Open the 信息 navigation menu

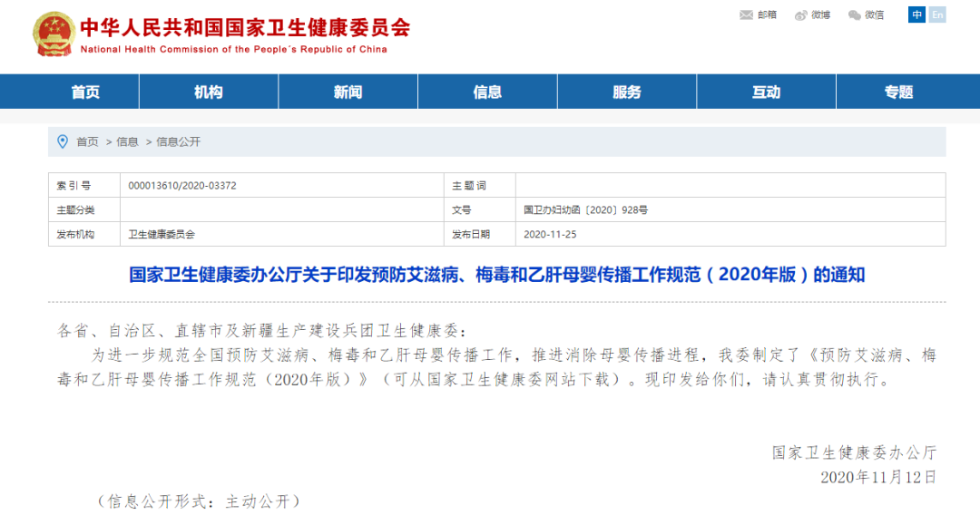point(487,92)
